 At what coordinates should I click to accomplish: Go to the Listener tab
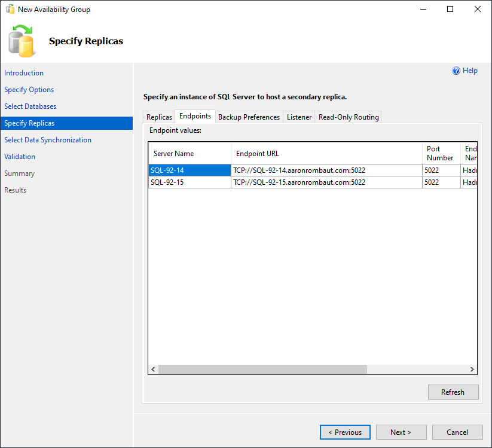pos(299,117)
